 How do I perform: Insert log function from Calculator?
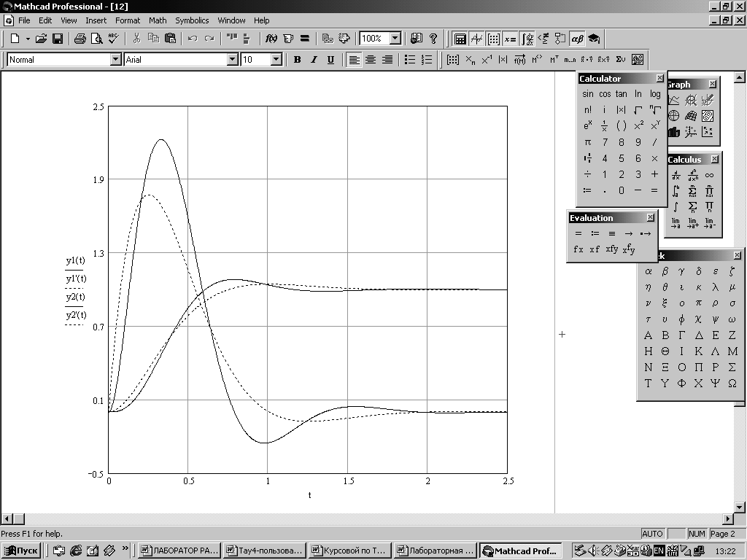[655, 94]
